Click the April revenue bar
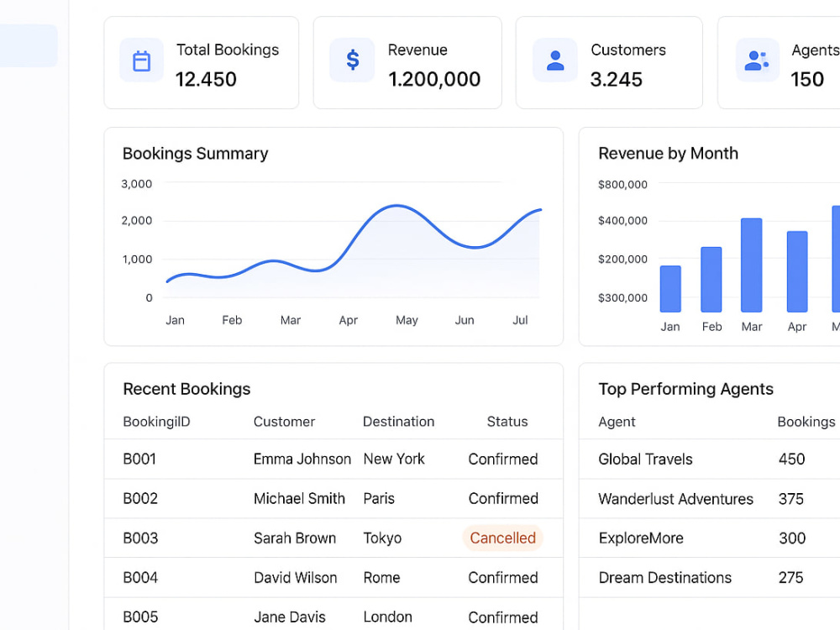The image size is (840, 630). click(796, 271)
